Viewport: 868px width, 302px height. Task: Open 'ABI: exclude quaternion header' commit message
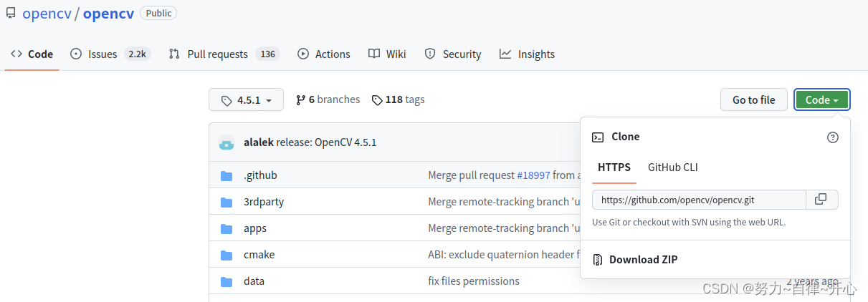coord(504,255)
